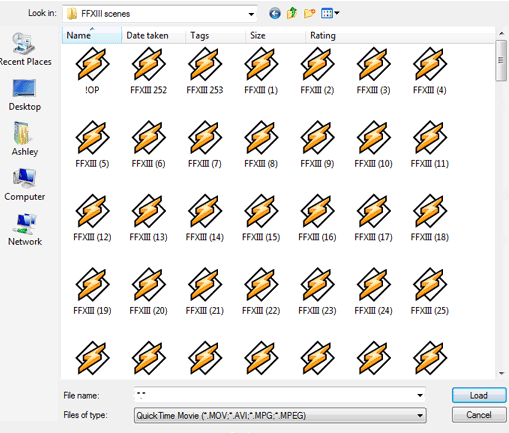Screen dimensions: 509x433
Task: Open the Views menu icon
Action: pos(327,13)
